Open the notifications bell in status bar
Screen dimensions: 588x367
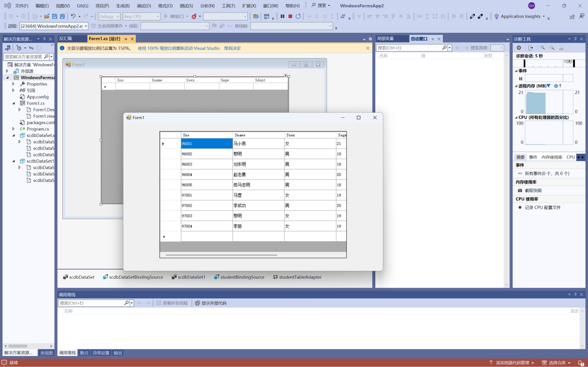(581, 363)
